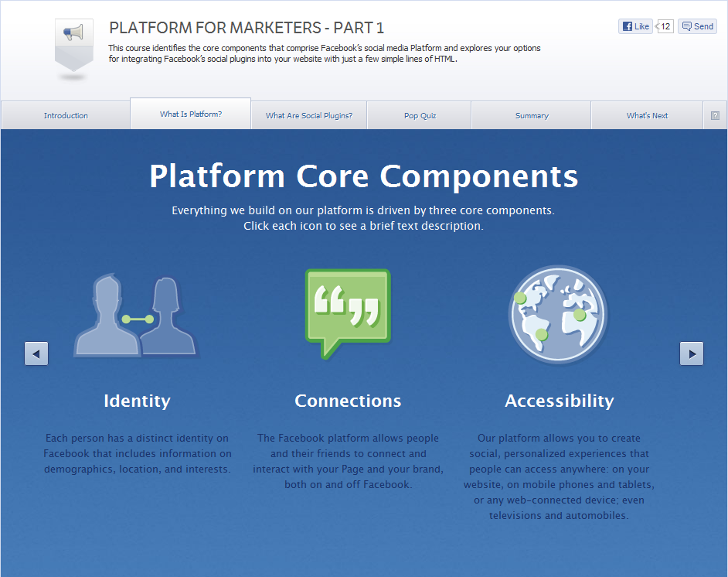
Task: Click the Connections heading
Action: tap(348, 401)
